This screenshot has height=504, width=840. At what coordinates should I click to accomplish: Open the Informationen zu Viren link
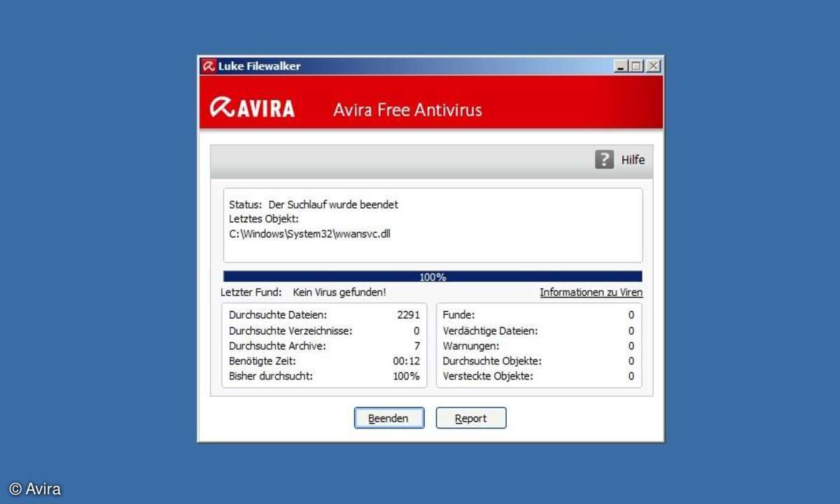pyautogui.click(x=591, y=293)
